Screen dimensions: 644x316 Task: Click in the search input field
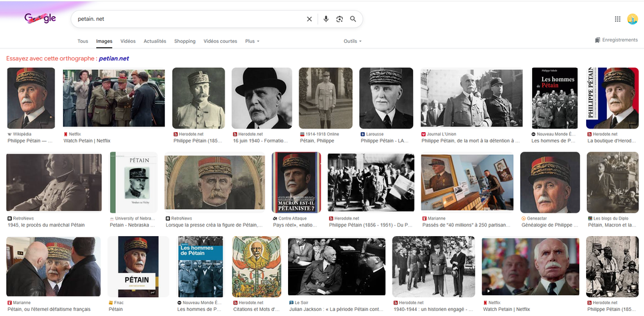(x=189, y=19)
